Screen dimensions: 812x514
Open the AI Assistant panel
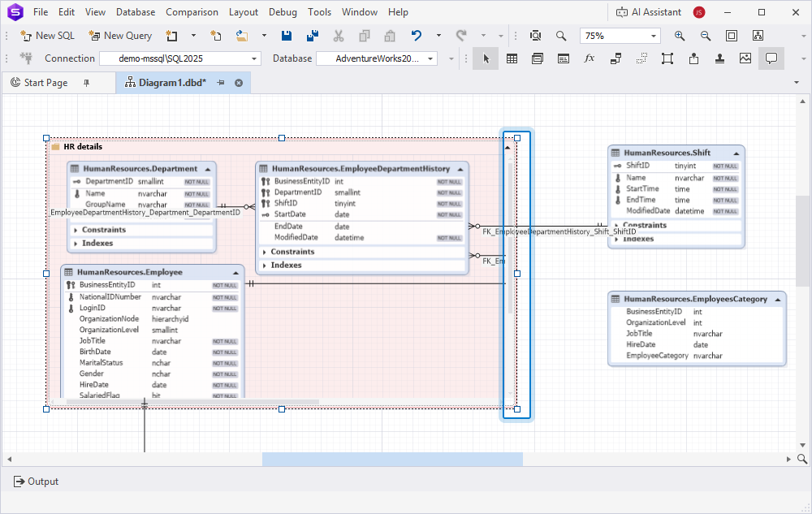click(x=649, y=12)
